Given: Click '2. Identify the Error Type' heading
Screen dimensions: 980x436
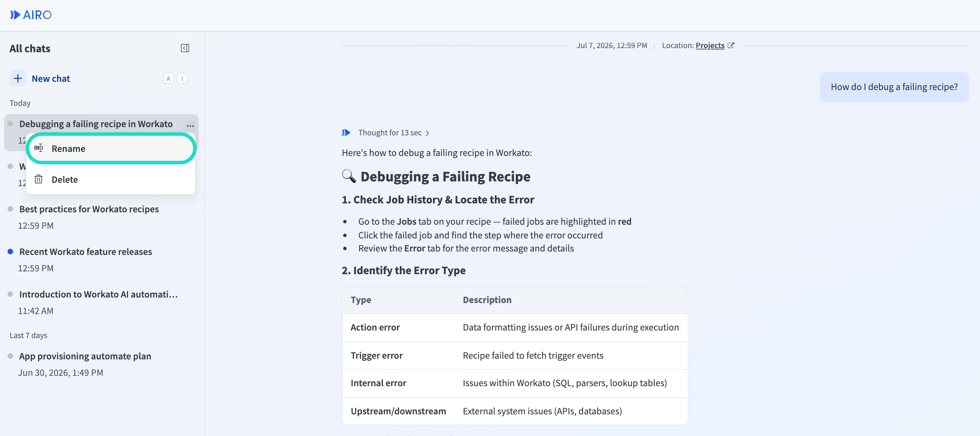Looking at the screenshot, I should point(404,270).
